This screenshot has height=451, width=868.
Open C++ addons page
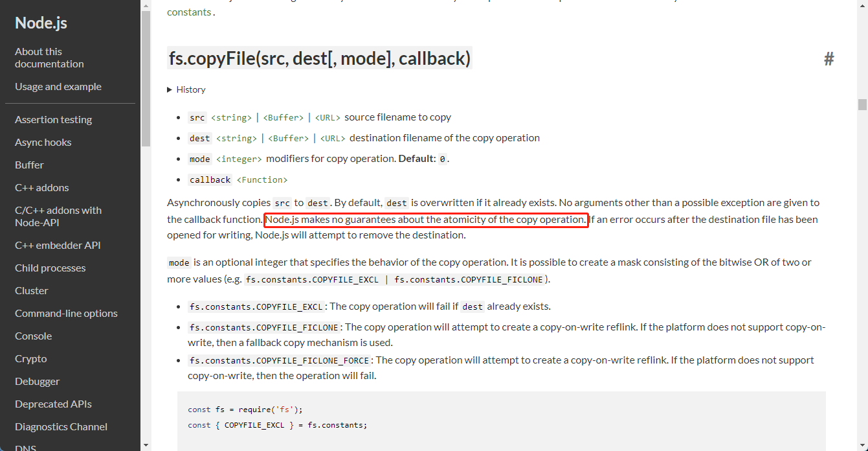(41, 188)
